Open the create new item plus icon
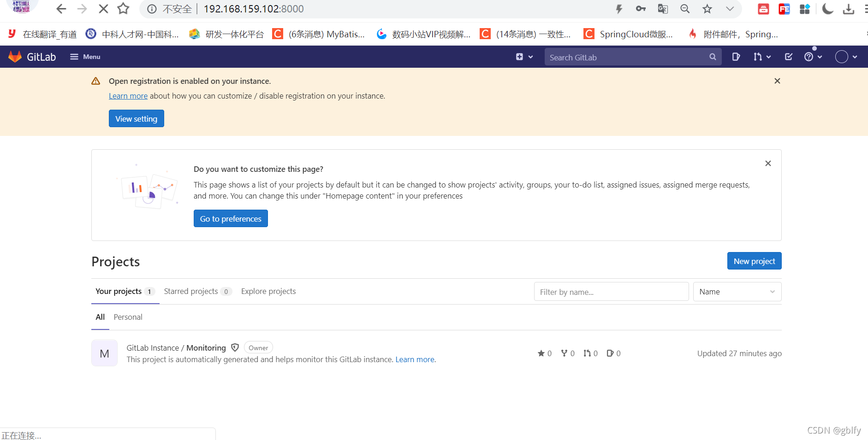868x440 pixels. 519,56
